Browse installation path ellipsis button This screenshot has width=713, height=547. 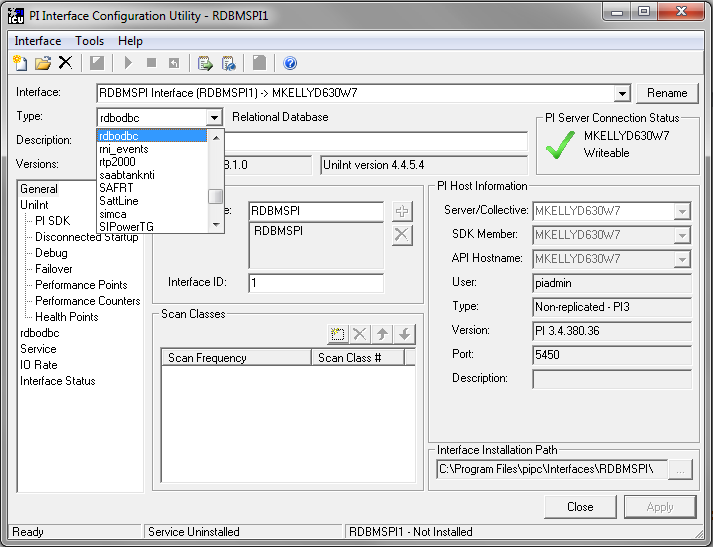[x=680, y=470]
